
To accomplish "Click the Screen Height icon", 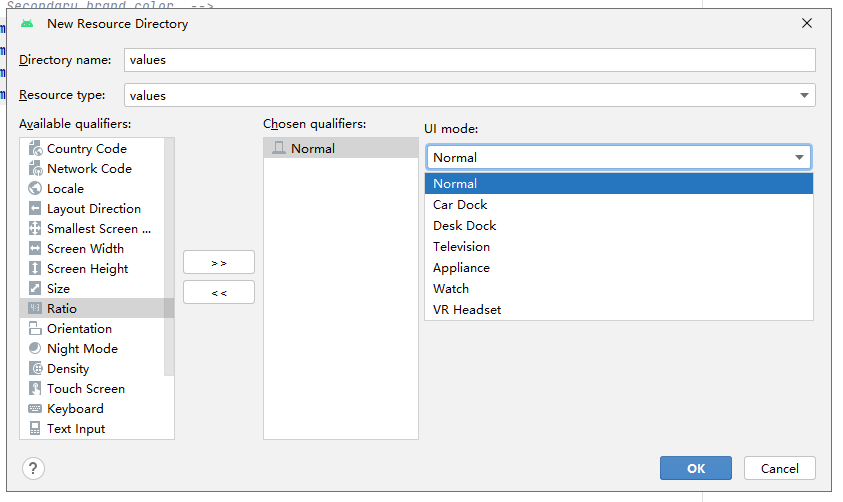I will pyautogui.click(x=35, y=268).
